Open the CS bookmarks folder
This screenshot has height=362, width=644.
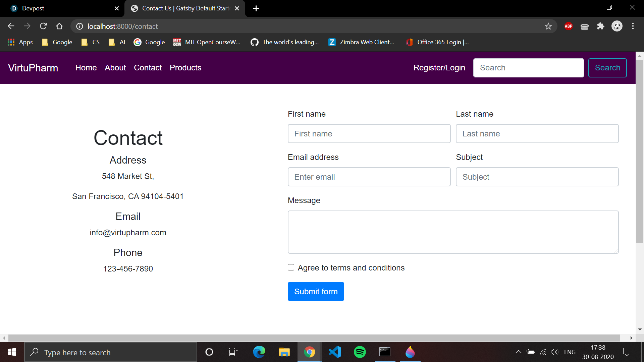[91, 42]
